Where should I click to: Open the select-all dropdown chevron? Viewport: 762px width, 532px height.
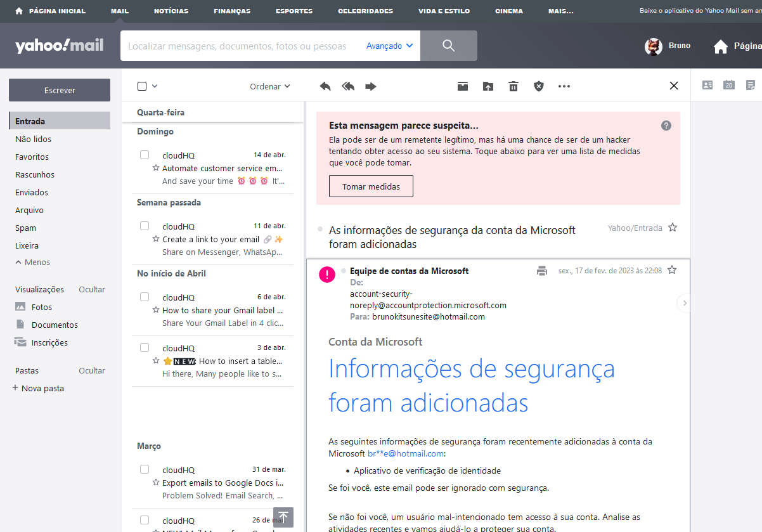click(155, 86)
